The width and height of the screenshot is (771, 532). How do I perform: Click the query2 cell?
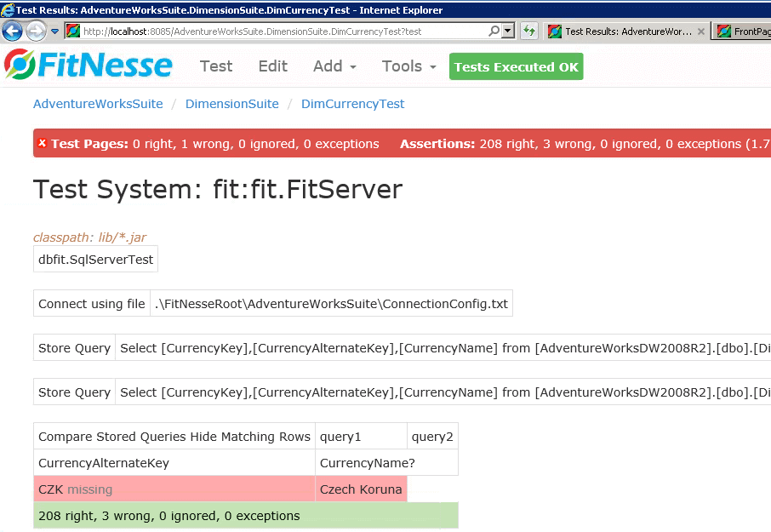point(432,436)
